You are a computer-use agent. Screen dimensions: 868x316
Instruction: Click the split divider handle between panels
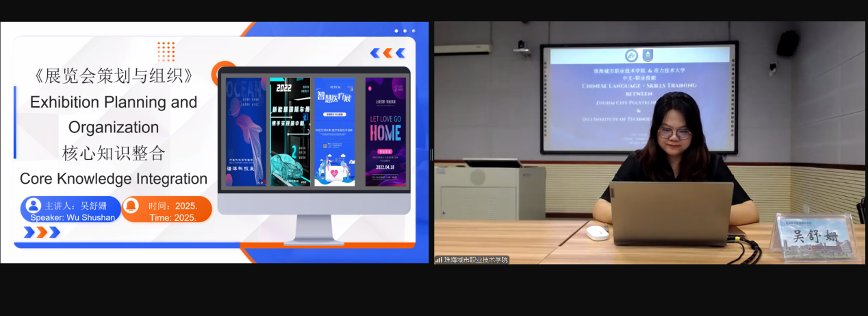(431, 155)
